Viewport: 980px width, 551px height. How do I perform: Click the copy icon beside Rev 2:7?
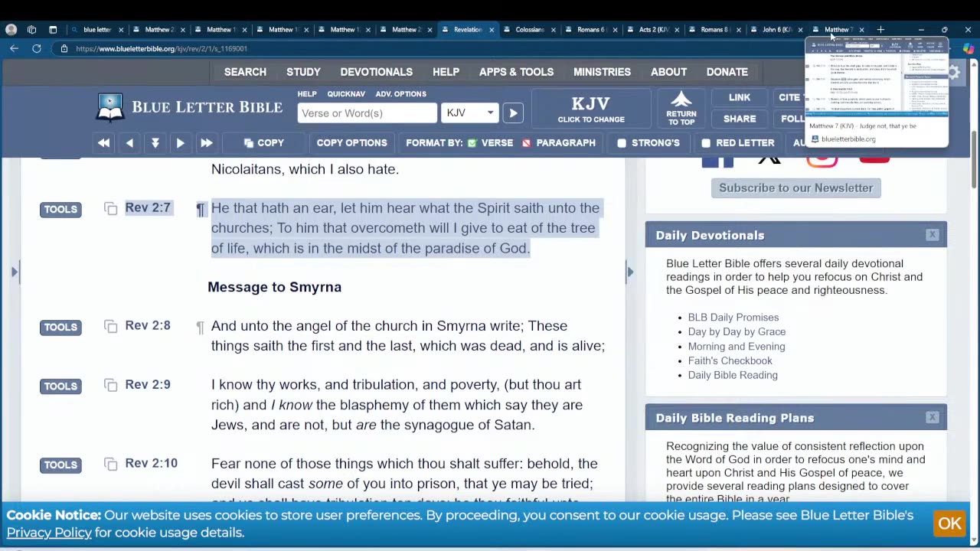pos(111,209)
